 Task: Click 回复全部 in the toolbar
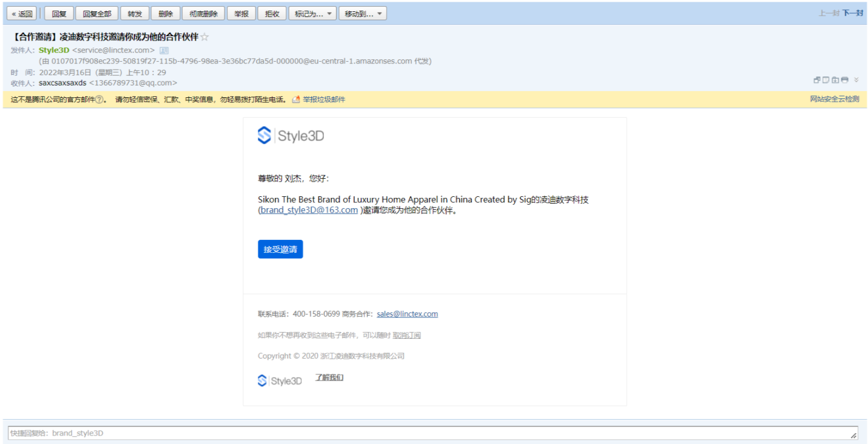pos(97,14)
